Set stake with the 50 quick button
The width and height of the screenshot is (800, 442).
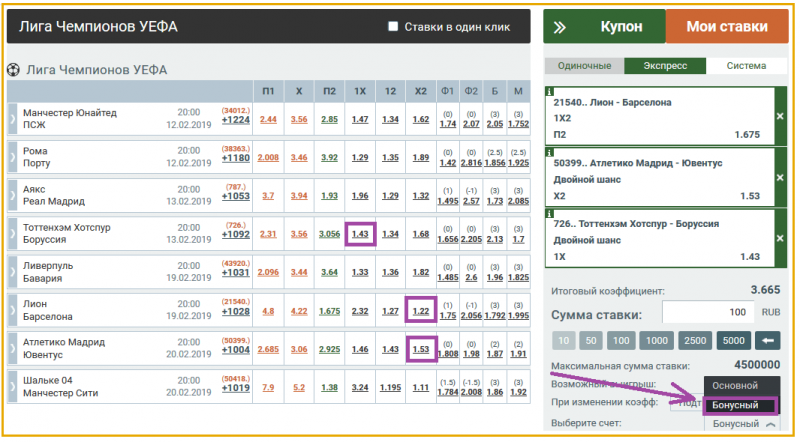click(591, 340)
